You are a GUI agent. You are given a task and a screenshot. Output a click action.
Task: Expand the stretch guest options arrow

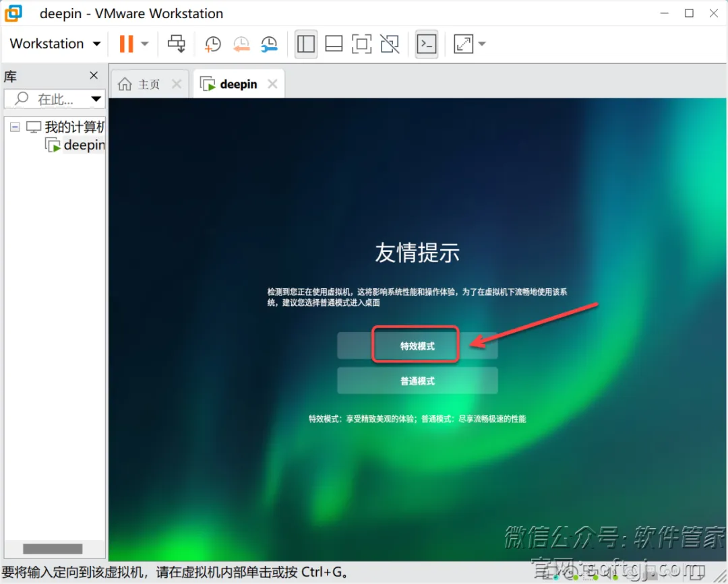coord(482,44)
